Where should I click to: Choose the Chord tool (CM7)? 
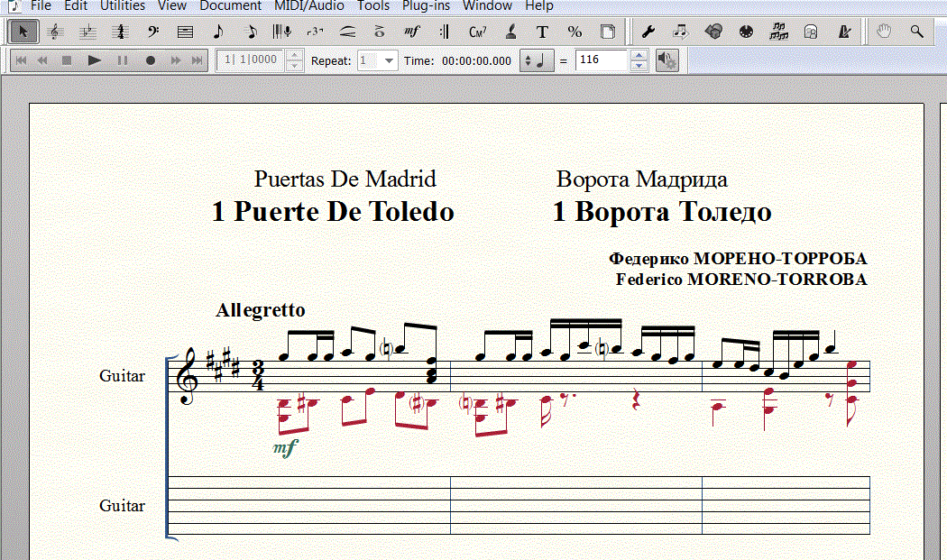[x=477, y=32]
